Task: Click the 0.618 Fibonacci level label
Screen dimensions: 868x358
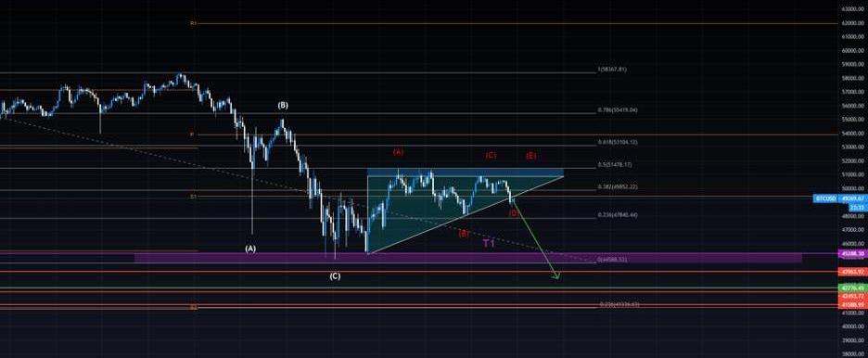Action: click(618, 142)
